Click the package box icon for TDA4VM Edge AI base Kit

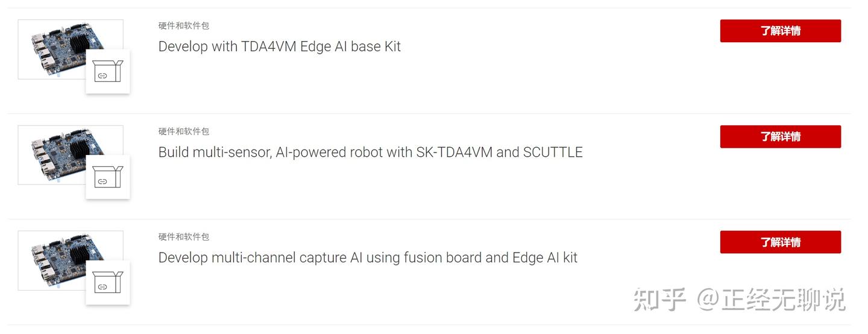108,71
